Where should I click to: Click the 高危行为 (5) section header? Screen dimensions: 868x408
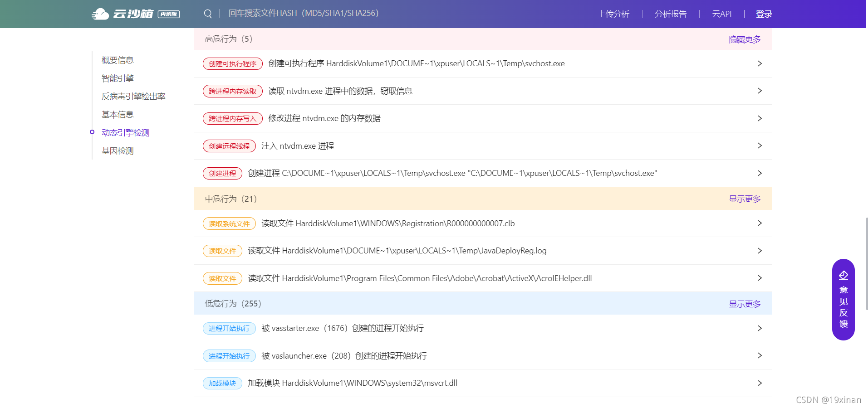point(483,39)
